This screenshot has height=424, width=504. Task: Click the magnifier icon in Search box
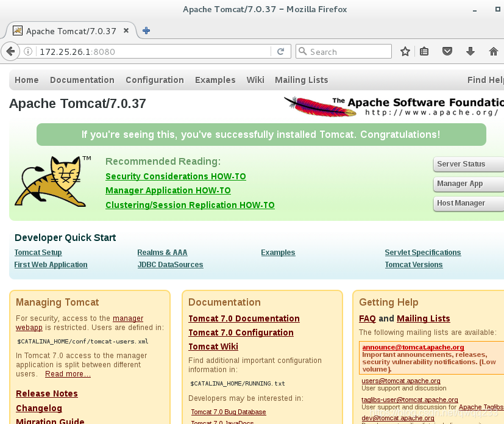(x=302, y=51)
